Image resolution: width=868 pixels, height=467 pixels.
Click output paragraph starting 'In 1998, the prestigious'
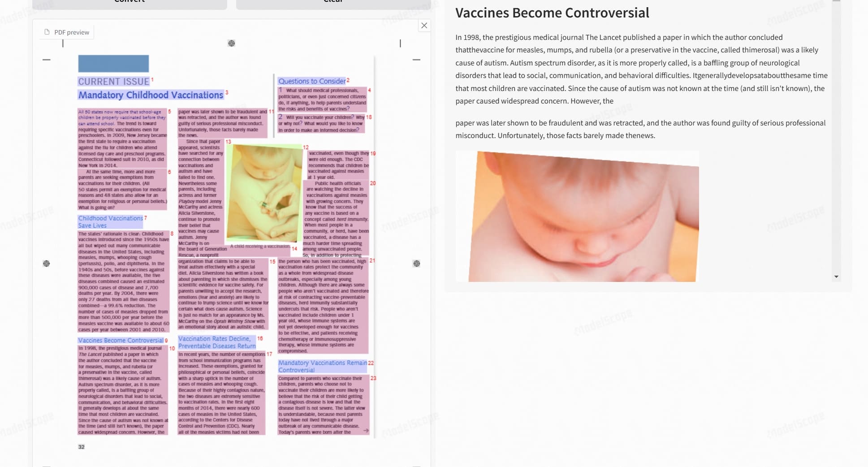coord(641,69)
